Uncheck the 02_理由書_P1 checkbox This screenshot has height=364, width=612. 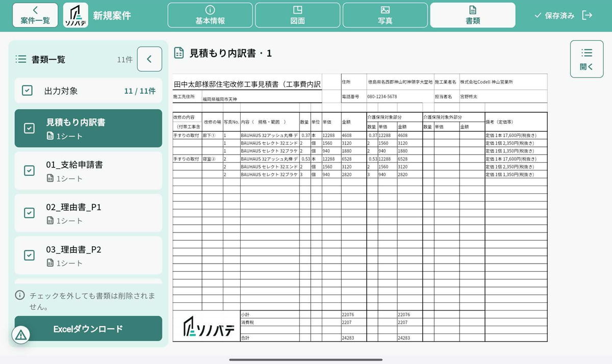pos(30,213)
